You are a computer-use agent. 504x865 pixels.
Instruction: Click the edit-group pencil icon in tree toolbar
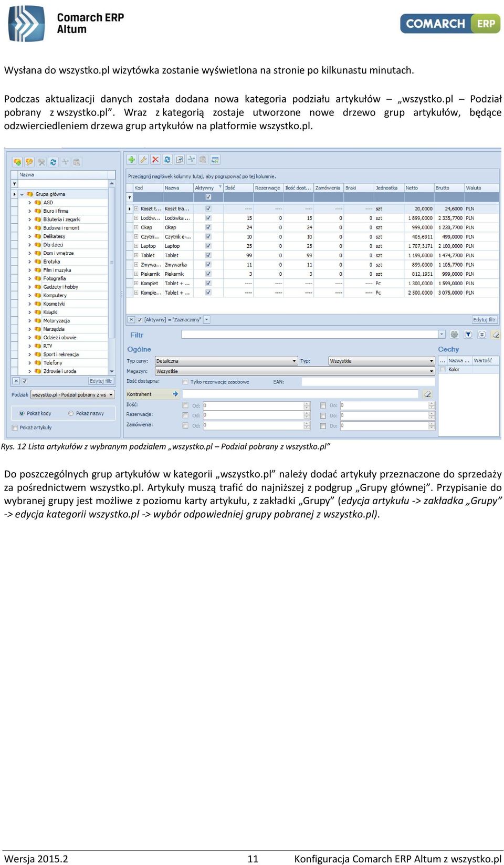click(29, 162)
